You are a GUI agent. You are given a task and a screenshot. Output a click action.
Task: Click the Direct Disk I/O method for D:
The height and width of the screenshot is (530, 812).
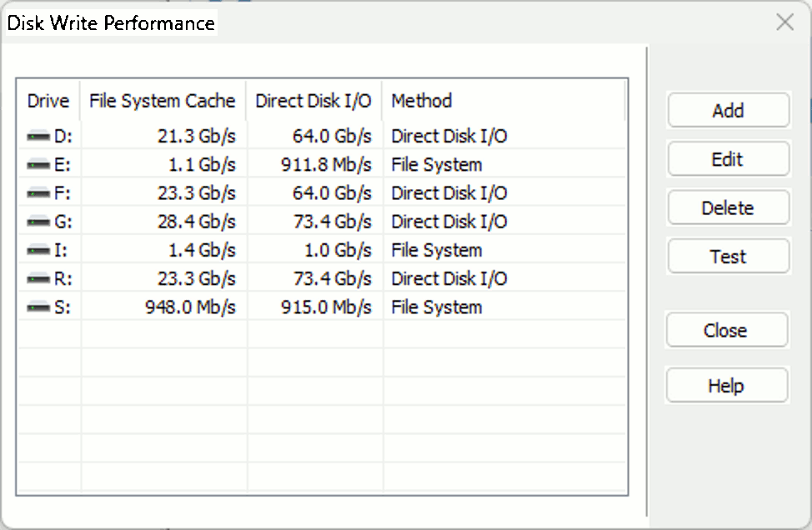[x=449, y=137]
